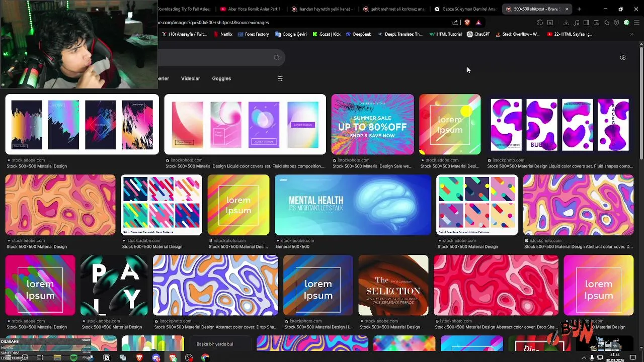The width and height of the screenshot is (644, 362).
Task: Open Discord from the taskbar
Action: click(156, 357)
